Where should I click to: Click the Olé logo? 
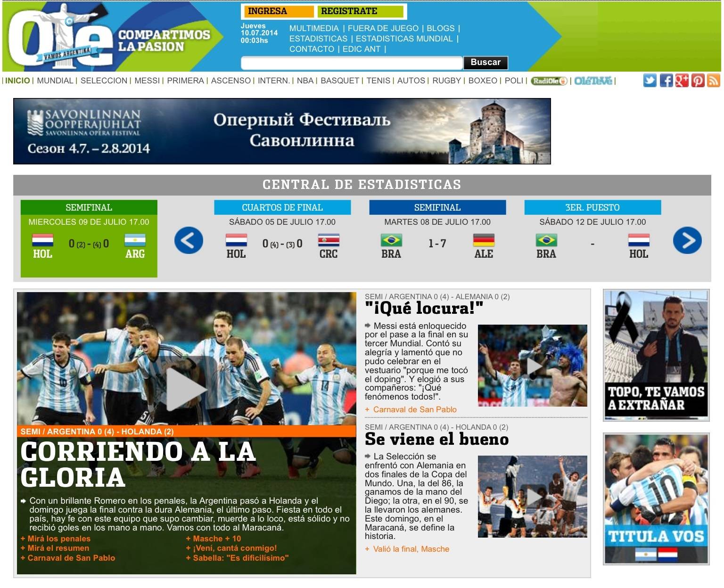[x=61, y=38]
